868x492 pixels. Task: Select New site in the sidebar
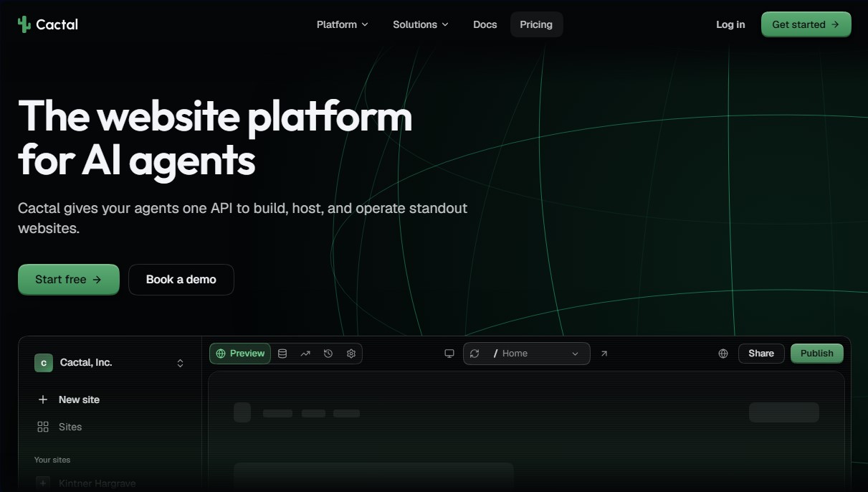coord(110,399)
